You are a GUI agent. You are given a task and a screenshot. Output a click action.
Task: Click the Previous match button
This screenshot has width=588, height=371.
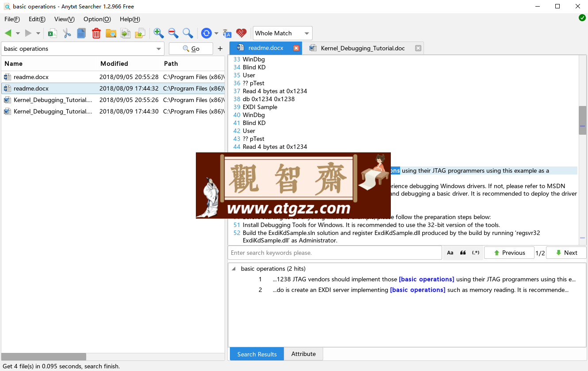pos(509,253)
